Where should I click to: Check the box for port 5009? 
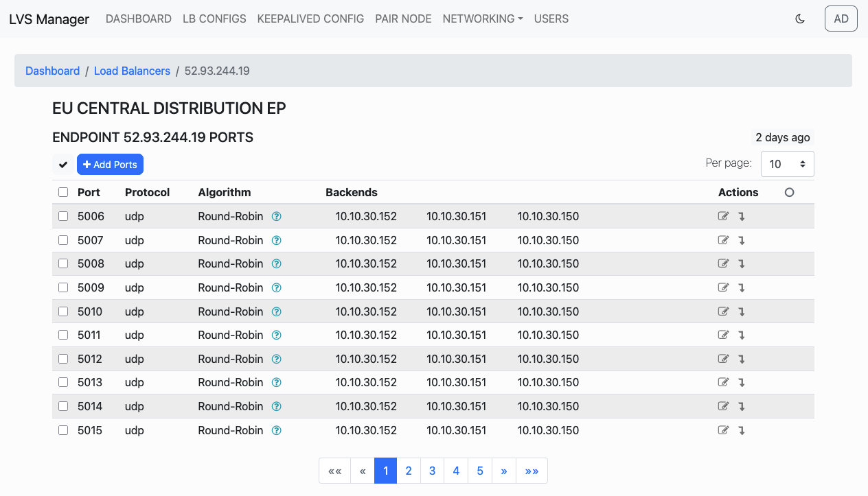(x=63, y=287)
